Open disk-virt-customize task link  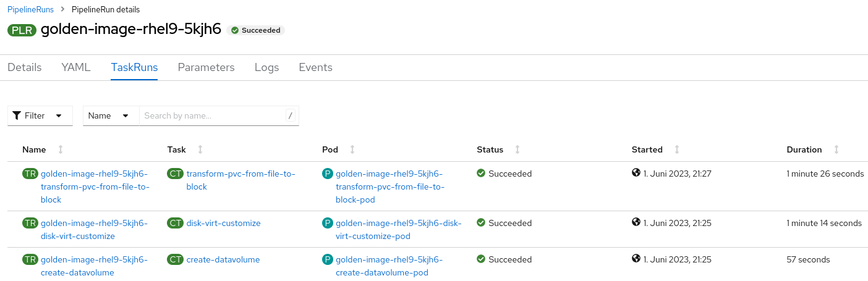click(224, 223)
